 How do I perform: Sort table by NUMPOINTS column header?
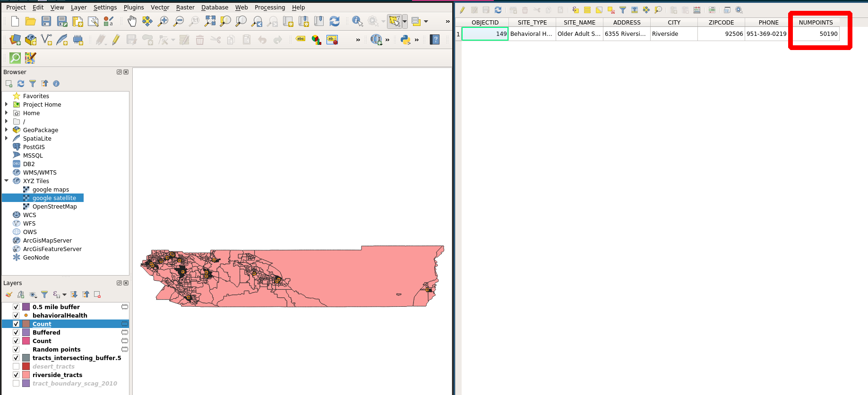click(816, 22)
